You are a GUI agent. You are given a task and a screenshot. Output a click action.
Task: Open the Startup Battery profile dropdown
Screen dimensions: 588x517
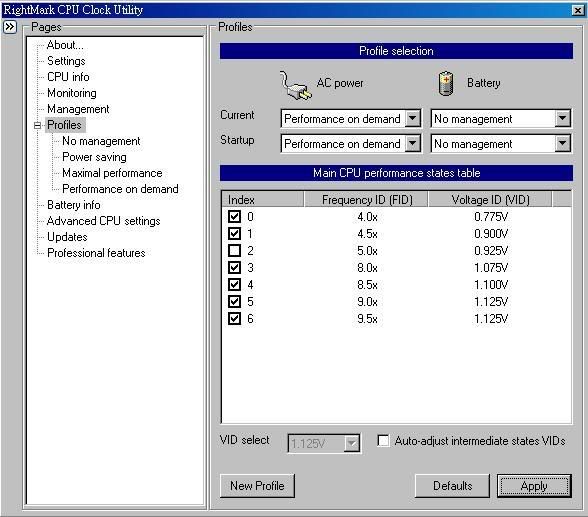(x=562, y=143)
